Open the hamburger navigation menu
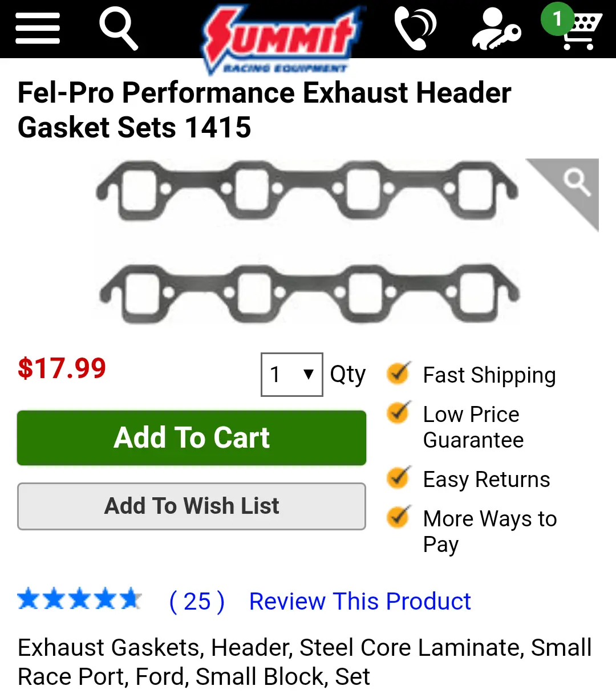The width and height of the screenshot is (616, 698). [x=38, y=27]
